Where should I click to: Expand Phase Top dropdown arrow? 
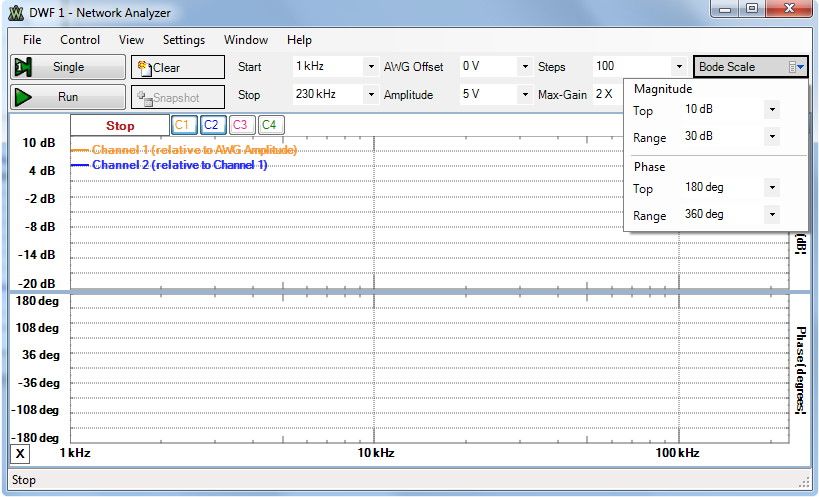pos(772,187)
